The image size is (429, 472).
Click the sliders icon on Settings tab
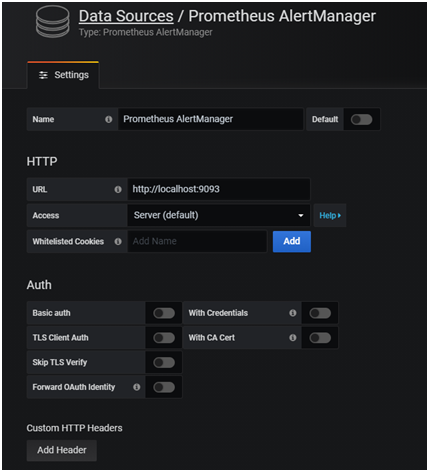pos(43,75)
